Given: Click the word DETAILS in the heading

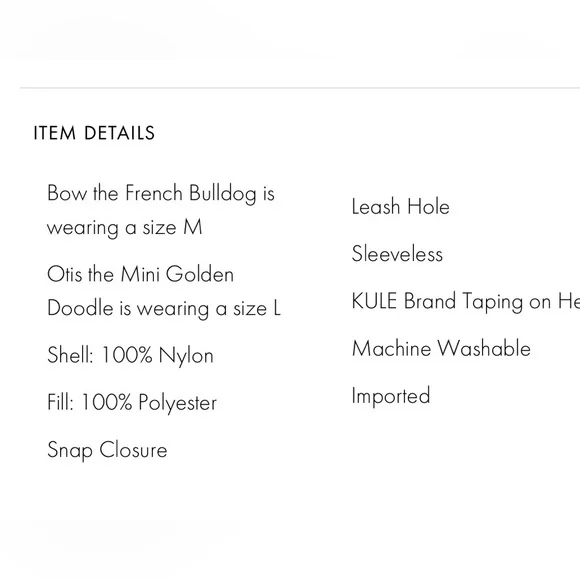Looking at the screenshot, I should click(x=119, y=133).
